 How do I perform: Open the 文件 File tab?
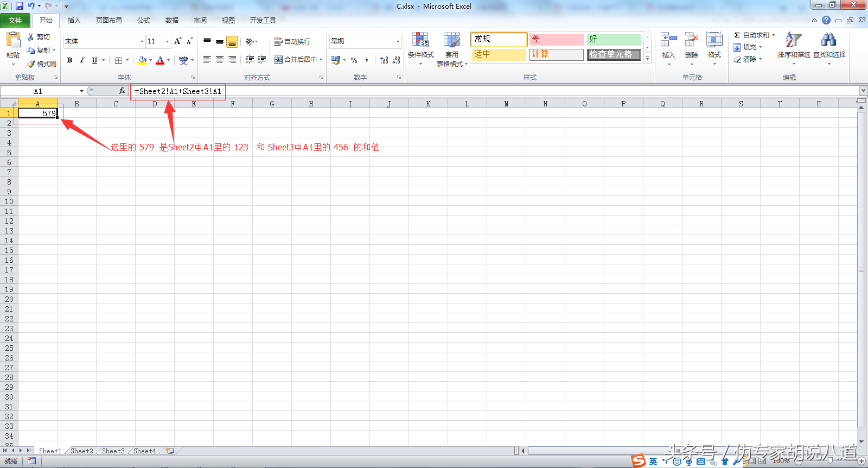point(15,21)
